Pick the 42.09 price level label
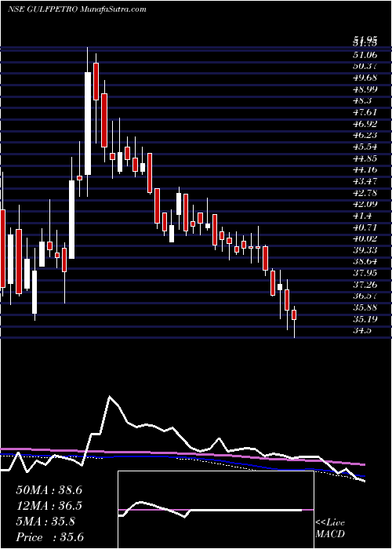The height and width of the screenshot is (549, 392). (x=365, y=205)
